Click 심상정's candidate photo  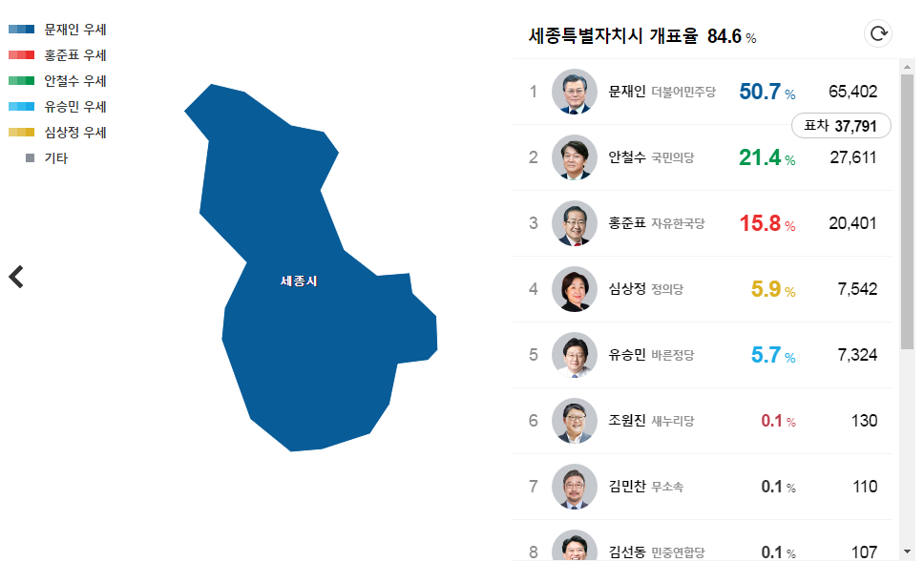[x=575, y=289]
